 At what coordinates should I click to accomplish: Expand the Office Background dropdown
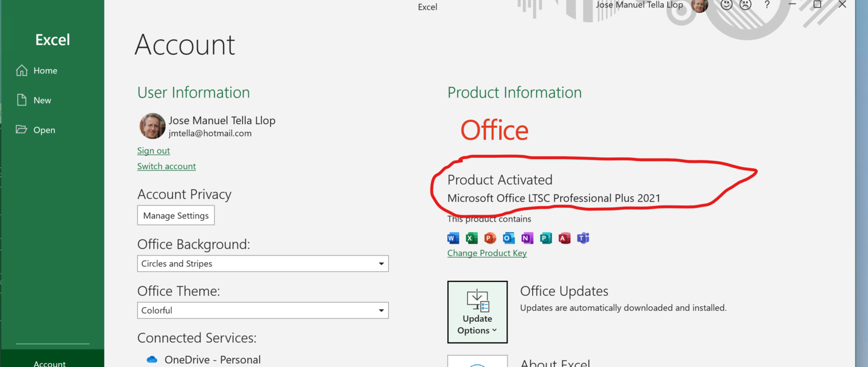(x=381, y=264)
